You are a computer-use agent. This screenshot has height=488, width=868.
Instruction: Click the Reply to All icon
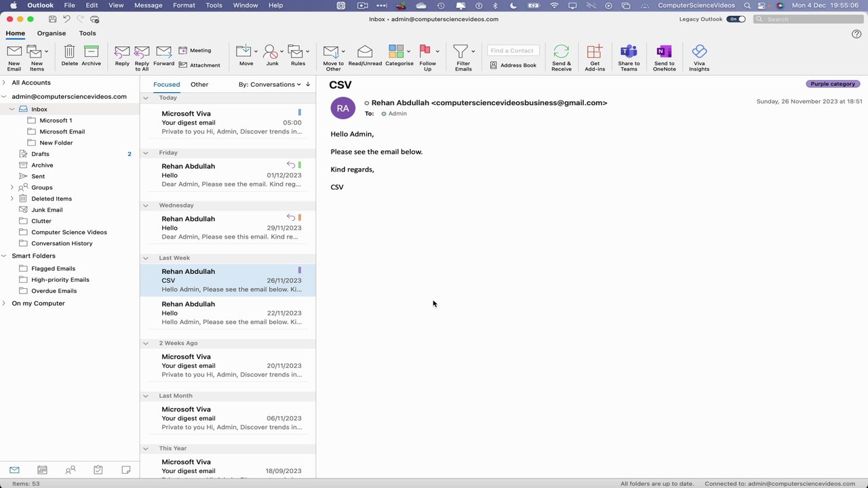point(142,52)
